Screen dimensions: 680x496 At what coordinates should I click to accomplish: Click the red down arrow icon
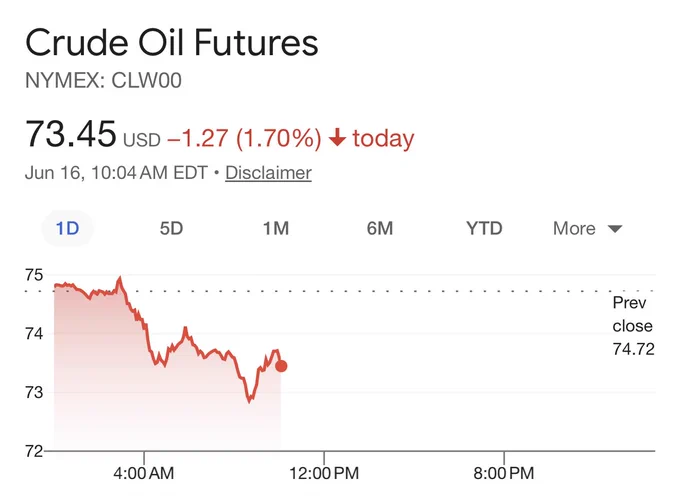[337, 138]
